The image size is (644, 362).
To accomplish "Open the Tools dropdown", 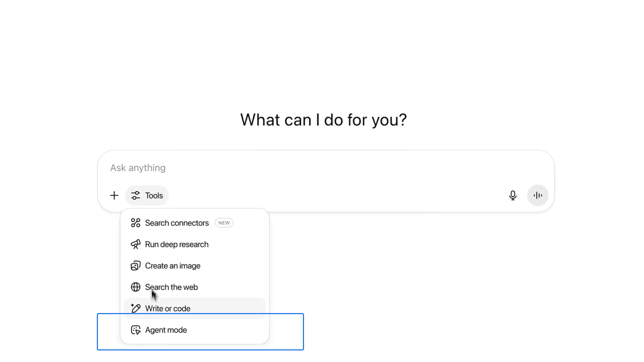I will (147, 195).
